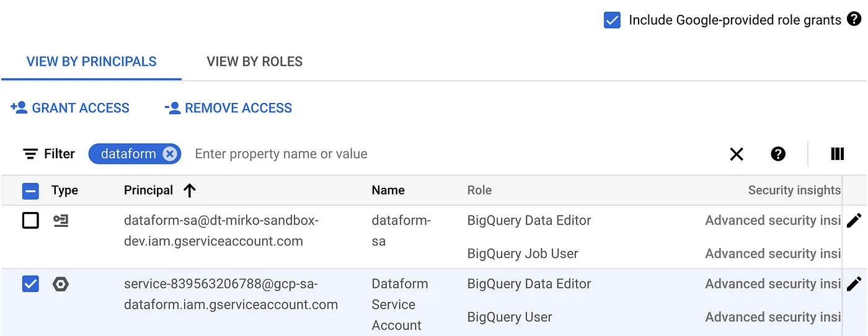Open column display options icon

837,154
